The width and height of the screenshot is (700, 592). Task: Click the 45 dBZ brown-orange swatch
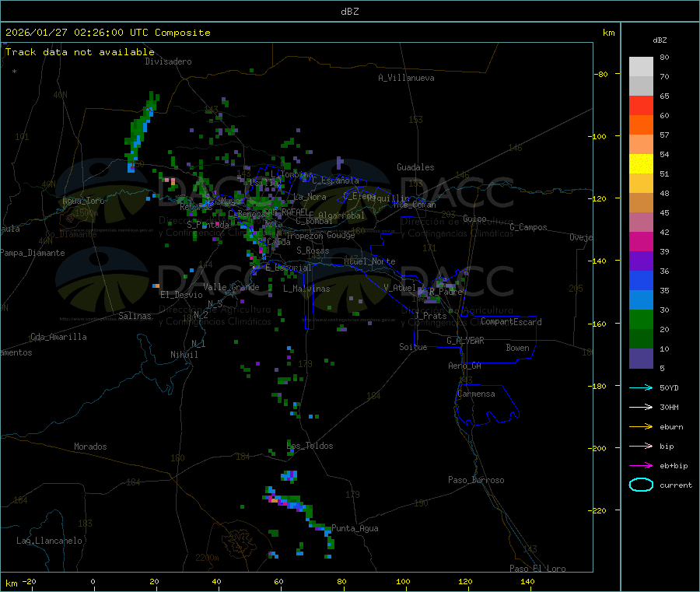click(x=641, y=203)
